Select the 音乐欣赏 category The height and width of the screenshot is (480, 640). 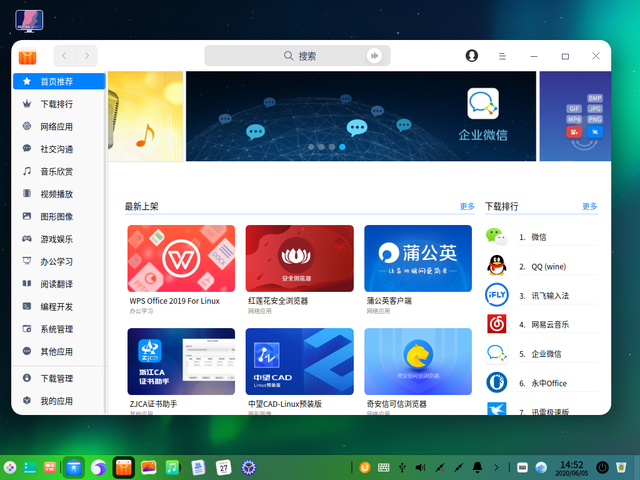59,171
